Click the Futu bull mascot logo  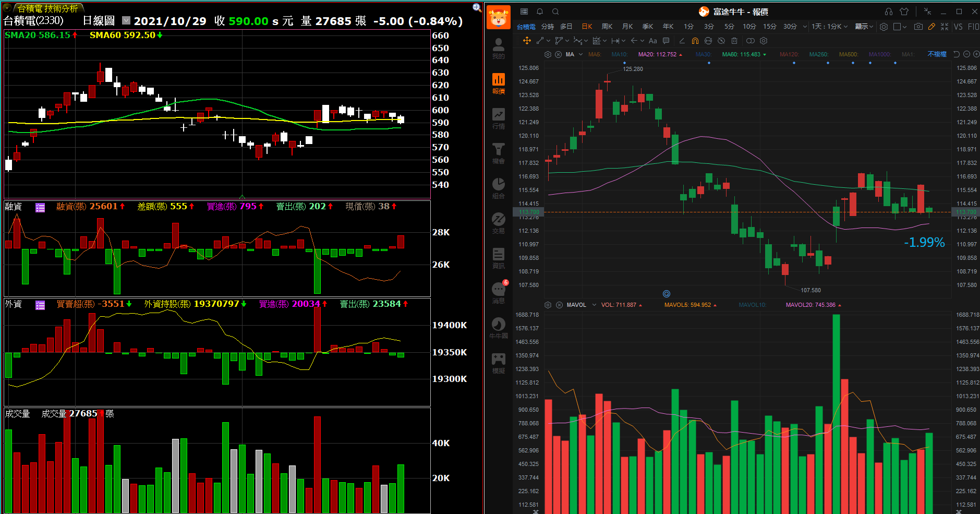tap(499, 17)
